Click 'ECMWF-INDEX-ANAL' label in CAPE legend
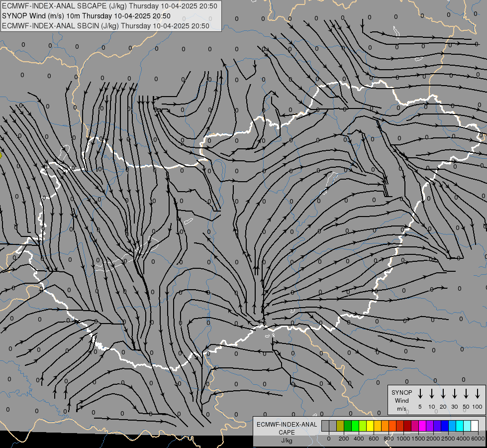This screenshot has width=487, height=448. [287, 425]
